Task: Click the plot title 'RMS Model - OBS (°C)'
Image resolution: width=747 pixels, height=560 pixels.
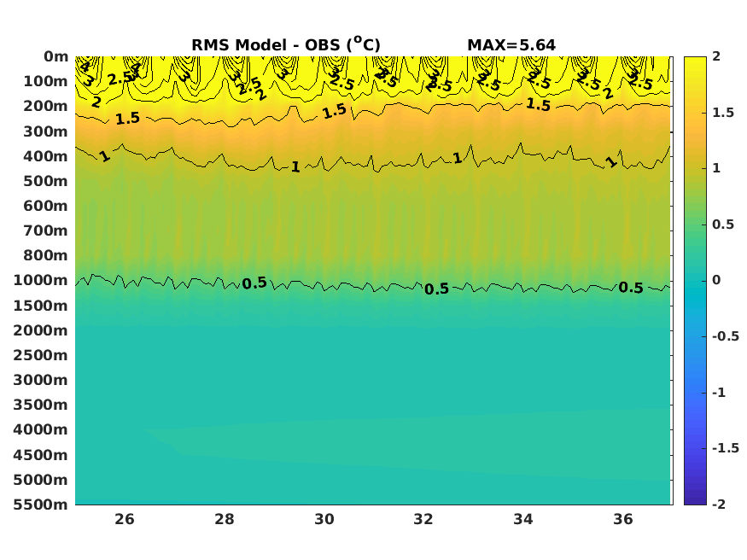Action: 286,44
